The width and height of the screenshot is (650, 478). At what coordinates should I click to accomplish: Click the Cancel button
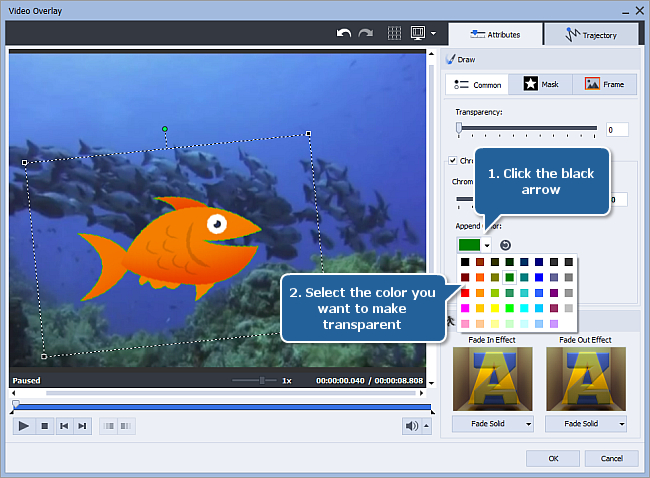[611, 459]
